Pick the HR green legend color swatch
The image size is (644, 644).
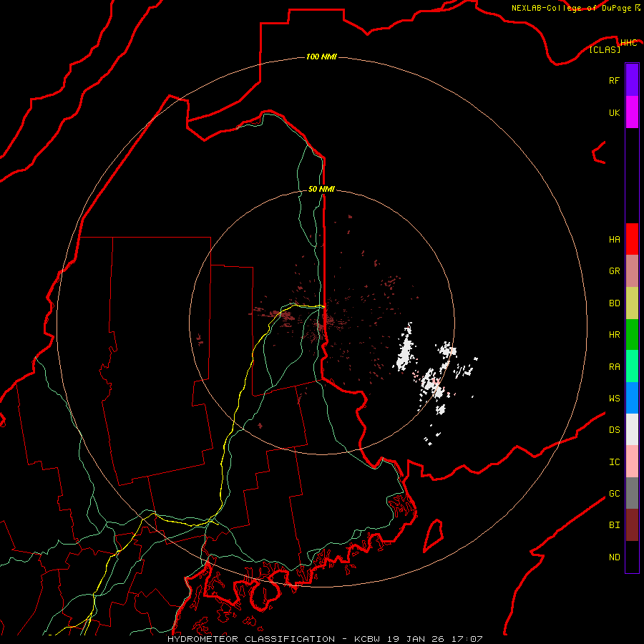point(632,334)
